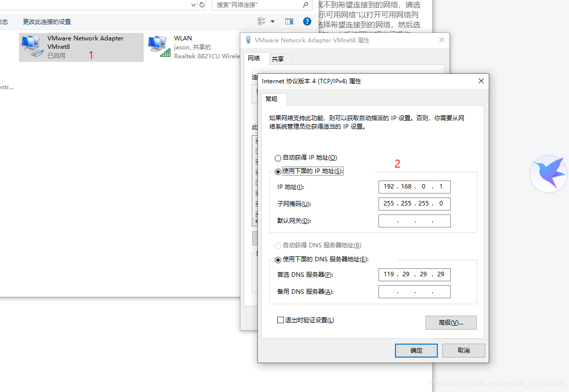Click the VMware Network Adapter VMnet8 name
This screenshot has height=392, width=569.
[85, 42]
